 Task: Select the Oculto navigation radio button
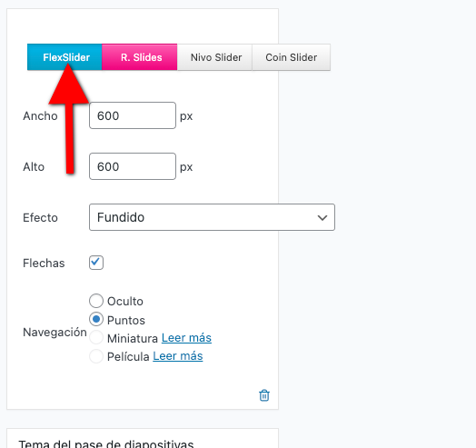[96, 301]
